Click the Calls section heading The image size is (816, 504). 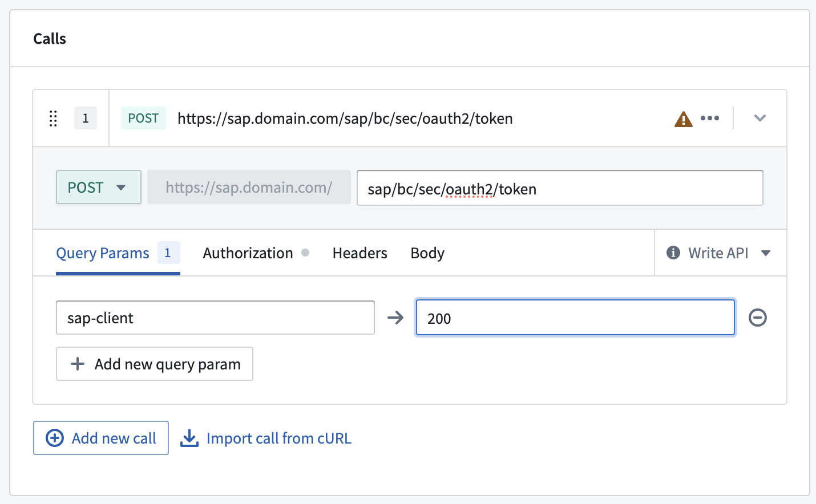50,39
